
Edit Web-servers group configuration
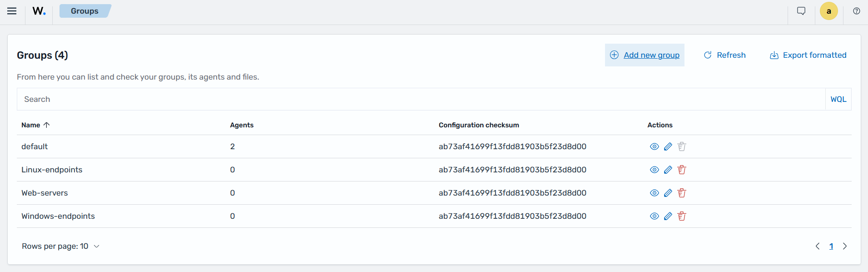pyautogui.click(x=668, y=193)
